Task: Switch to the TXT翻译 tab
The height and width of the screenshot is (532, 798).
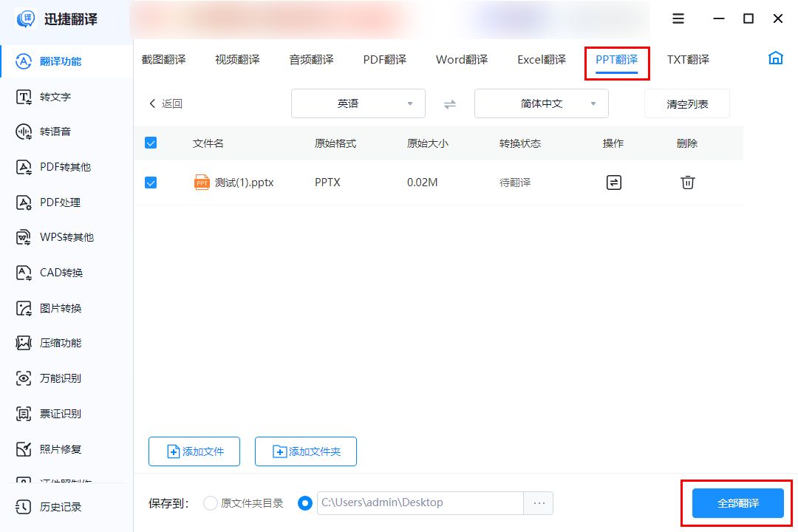Action: point(687,60)
